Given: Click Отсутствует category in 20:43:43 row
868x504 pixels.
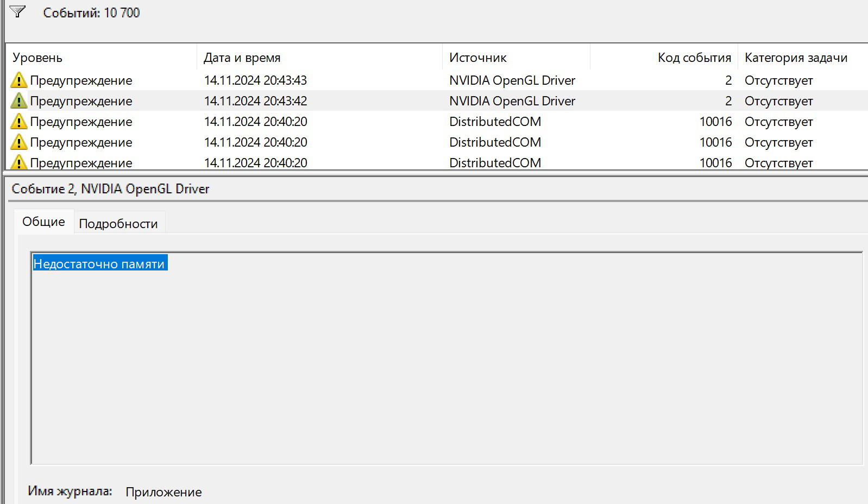Looking at the screenshot, I should [779, 80].
